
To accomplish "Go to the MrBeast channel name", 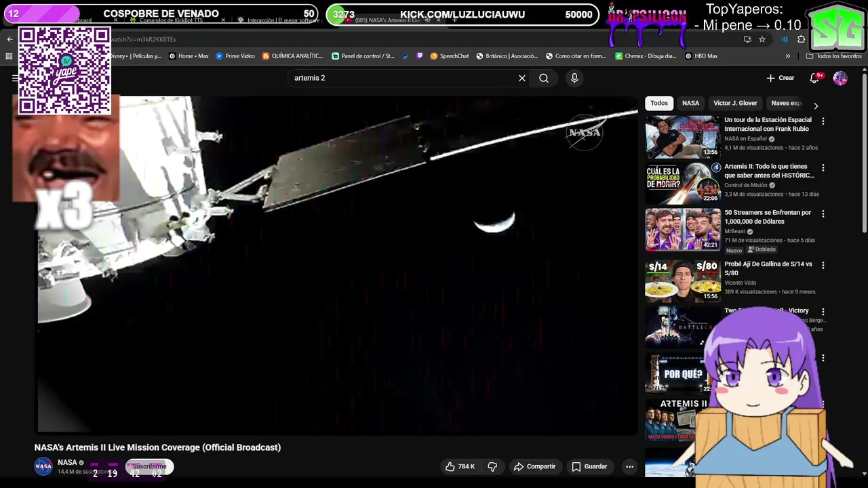I will [734, 231].
